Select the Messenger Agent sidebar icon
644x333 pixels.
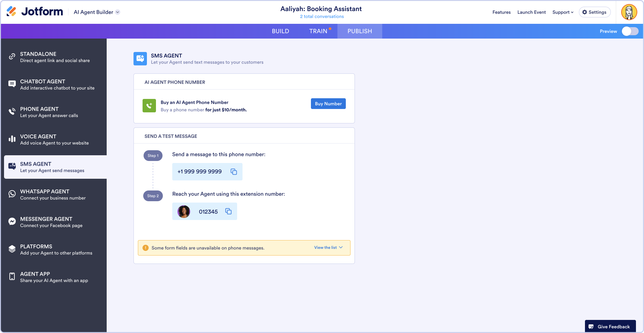click(x=12, y=222)
